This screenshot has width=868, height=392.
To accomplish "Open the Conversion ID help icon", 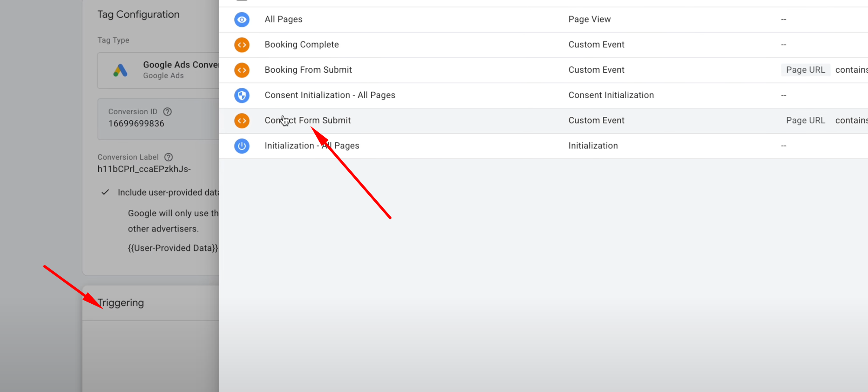I will (168, 112).
